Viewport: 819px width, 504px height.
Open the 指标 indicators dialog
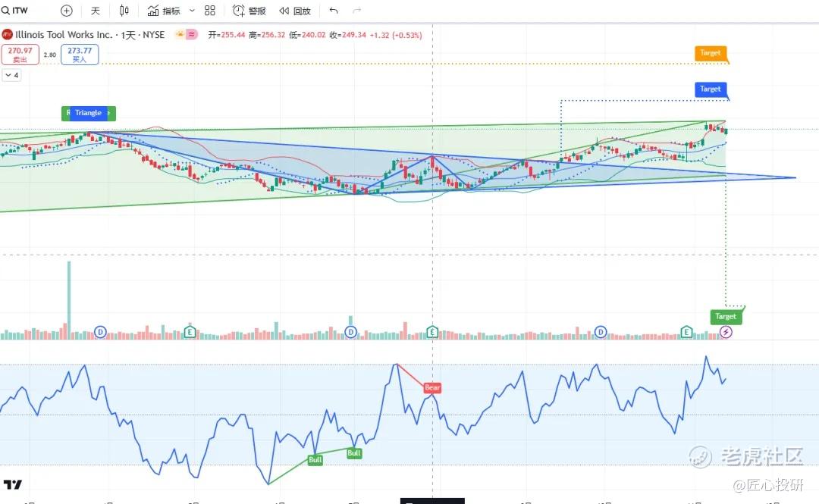pos(164,11)
